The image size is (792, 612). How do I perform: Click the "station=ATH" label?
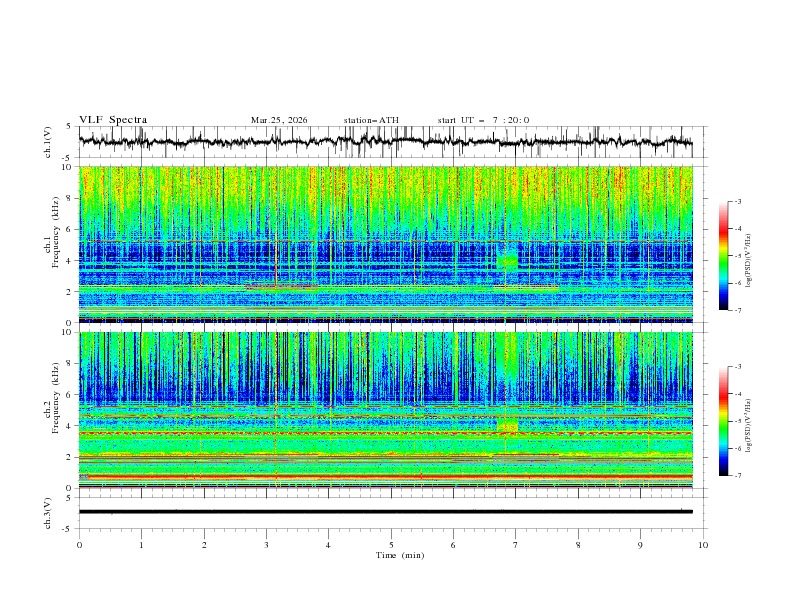tap(371, 120)
